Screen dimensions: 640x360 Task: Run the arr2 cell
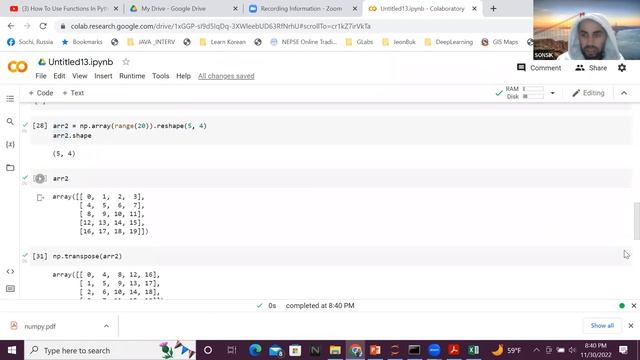[x=40, y=178]
